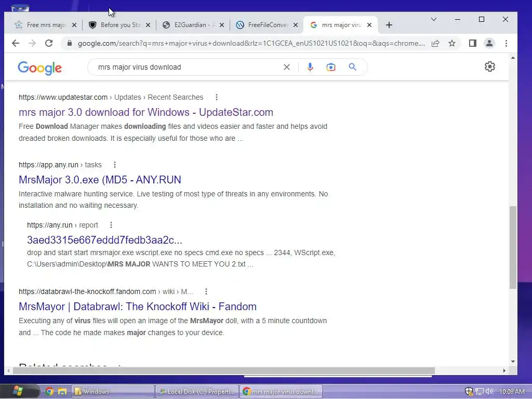Open options for UpdateStar result

coord(217,97)
